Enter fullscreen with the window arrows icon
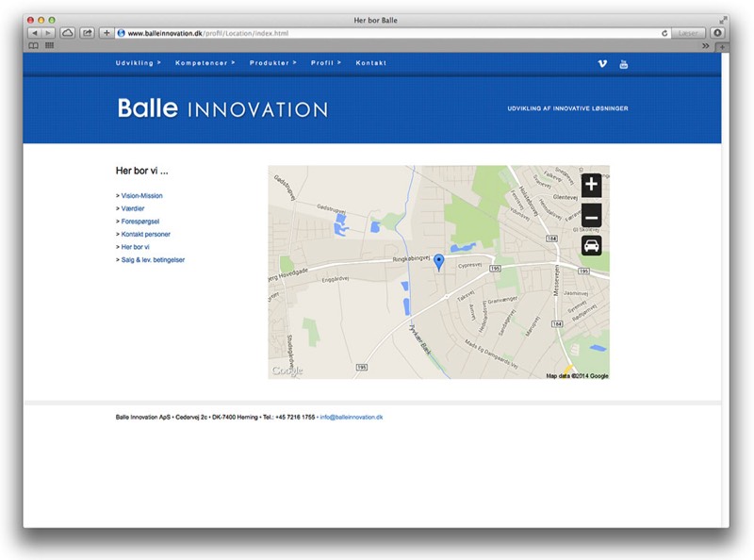754x560 pixels. [x=723, y=20]
